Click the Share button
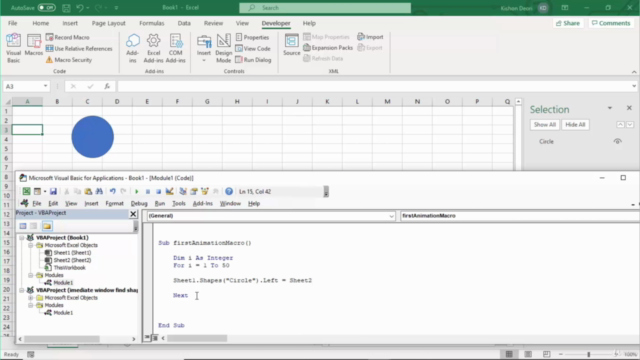This screenshot has width=640, height=360. (568, 23)
